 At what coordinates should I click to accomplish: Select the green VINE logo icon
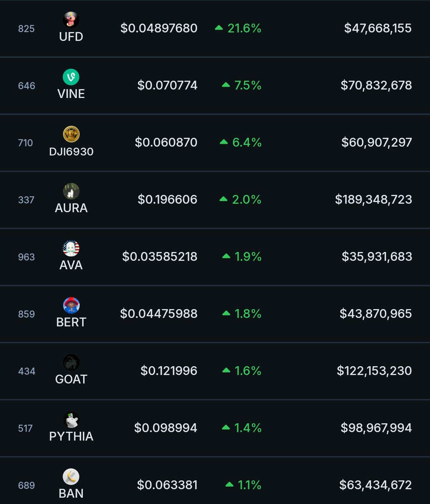(x=71, y=77)
